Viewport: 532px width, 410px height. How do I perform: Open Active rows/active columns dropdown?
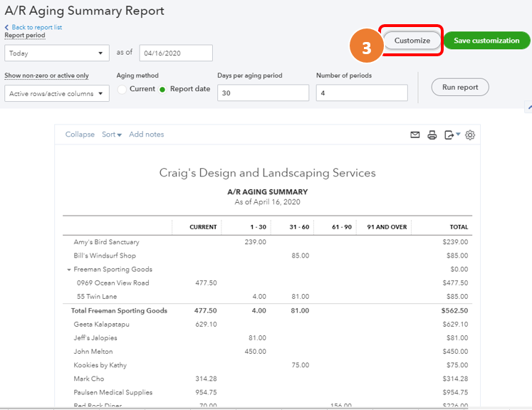click(56, 93)
